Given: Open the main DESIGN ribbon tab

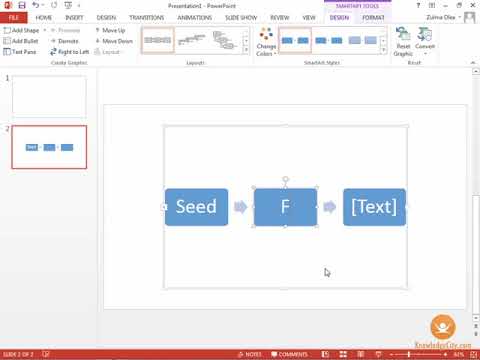Looking at the screenshot, I should (106, 18).
